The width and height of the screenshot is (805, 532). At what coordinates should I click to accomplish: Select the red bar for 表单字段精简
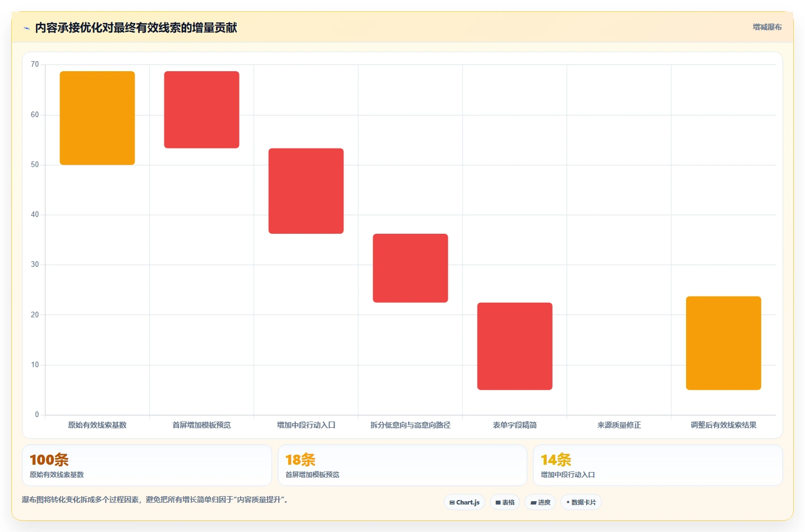515,346
